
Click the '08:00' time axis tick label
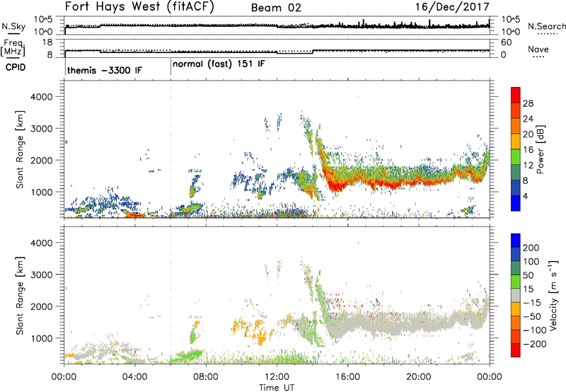[206, 377]
